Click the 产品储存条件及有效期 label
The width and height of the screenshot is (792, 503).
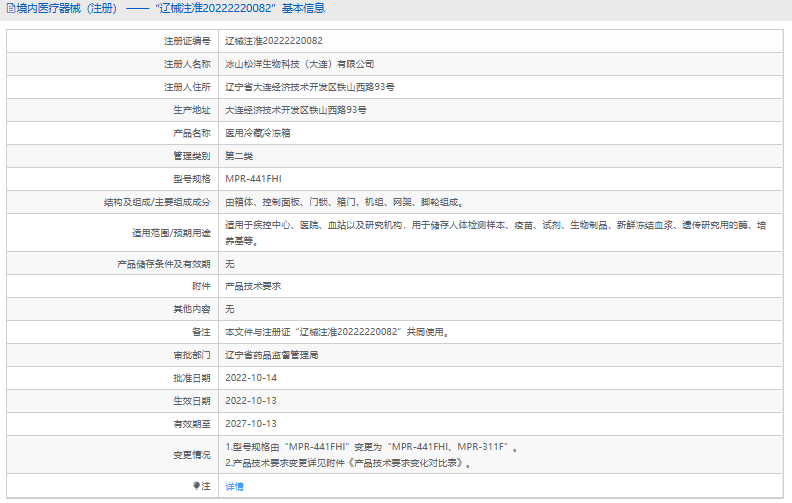tap(164, 264)
